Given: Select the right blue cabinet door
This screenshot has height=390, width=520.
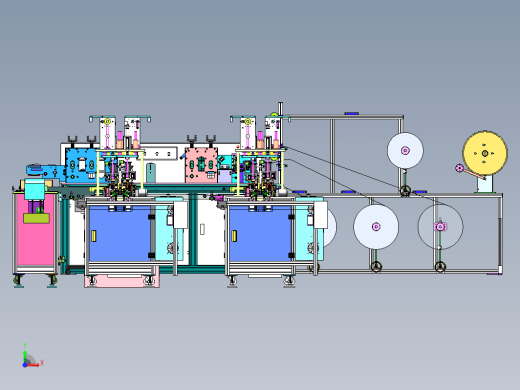Looking at the screenshot, I should pyautogui.click(x=260, y=233).
